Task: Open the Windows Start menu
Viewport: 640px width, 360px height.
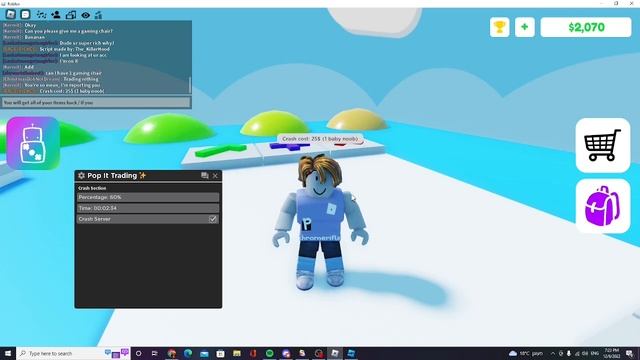Action: pos(8,353)
